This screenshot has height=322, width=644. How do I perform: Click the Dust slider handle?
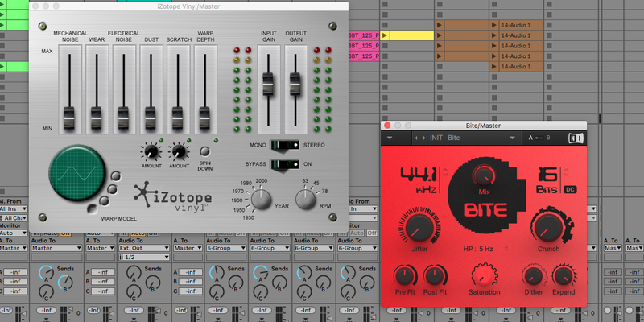pyautogui.click(x=151, y=118)
